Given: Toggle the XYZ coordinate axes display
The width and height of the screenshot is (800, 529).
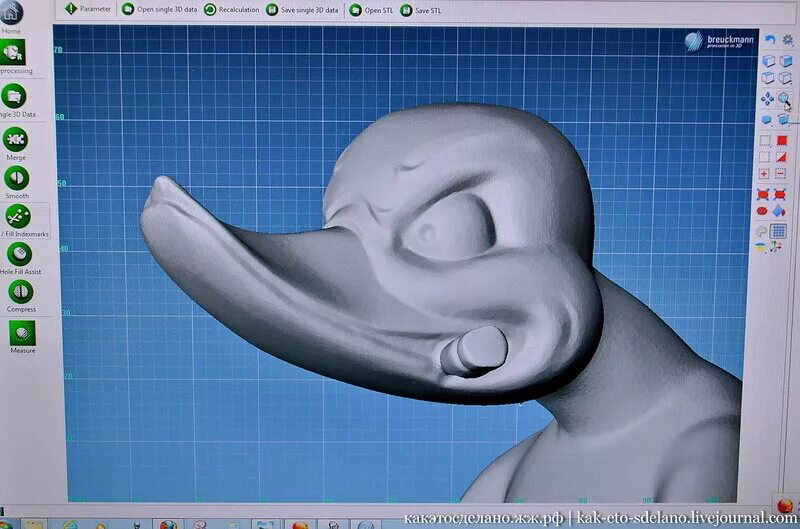Looking at the screenshot, I should coord(776,247).
